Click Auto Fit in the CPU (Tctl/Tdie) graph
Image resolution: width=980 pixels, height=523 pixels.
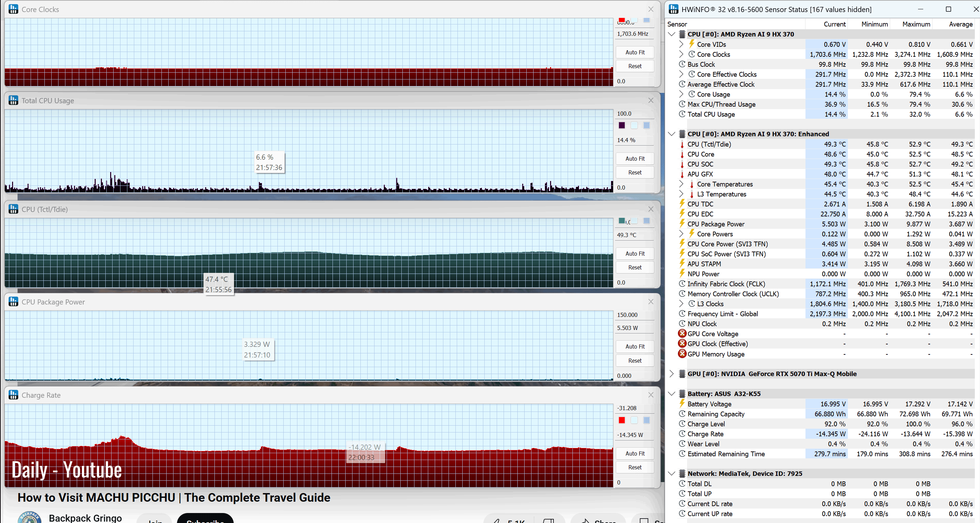(x=634, y=253)
